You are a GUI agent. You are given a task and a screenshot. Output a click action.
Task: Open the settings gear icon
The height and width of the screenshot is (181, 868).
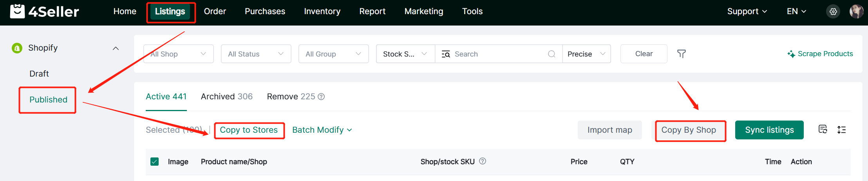coord(833,11)
